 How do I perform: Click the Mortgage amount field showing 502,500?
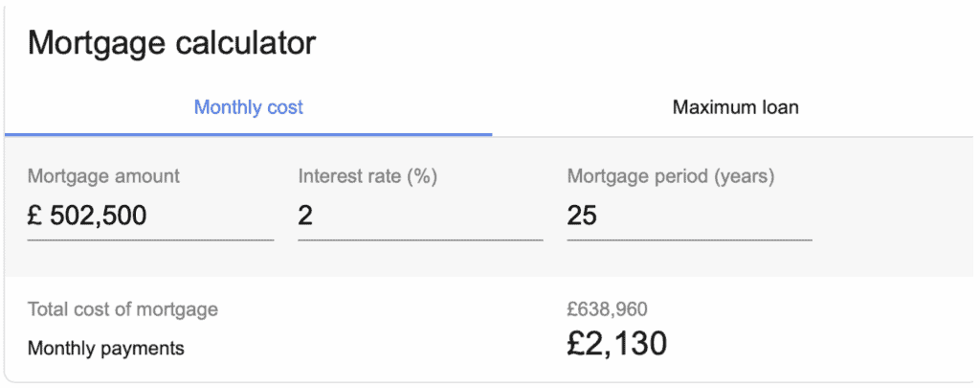coord(150,216)
